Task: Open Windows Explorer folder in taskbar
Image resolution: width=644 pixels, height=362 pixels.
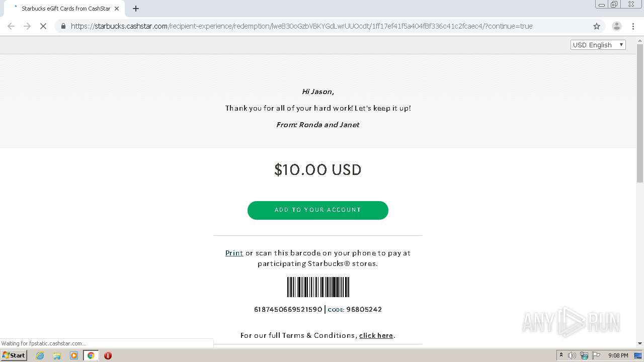Action: pos(57,355)
